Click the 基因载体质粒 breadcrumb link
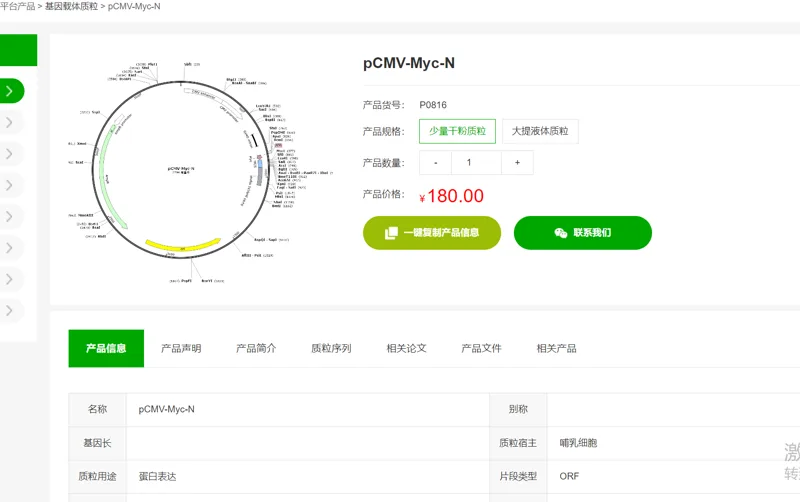The image size is (800, 502). 71,6
